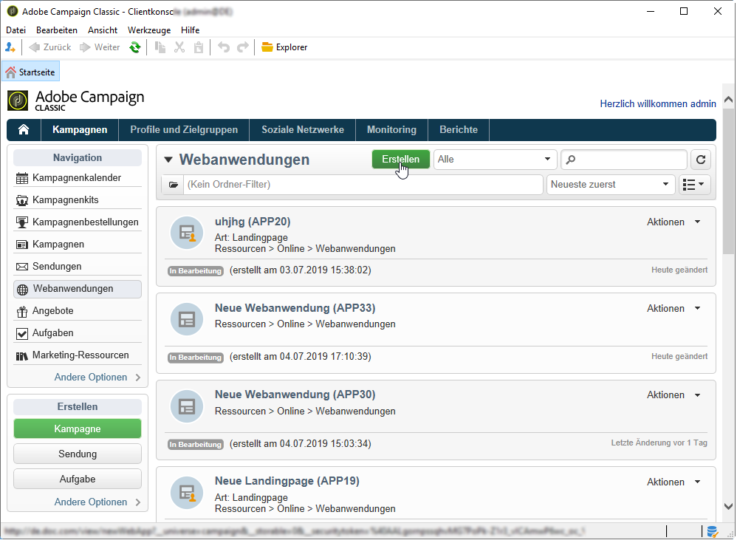Open the Neueste zuerst sort dropdown

coord(610,185)
